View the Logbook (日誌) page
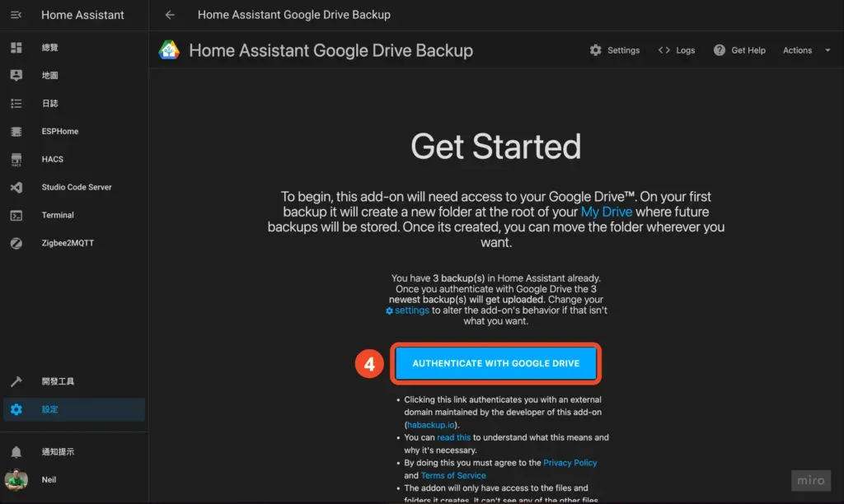Image resolution: width=844 pixels, height=504 pixels. click(49, 103)
